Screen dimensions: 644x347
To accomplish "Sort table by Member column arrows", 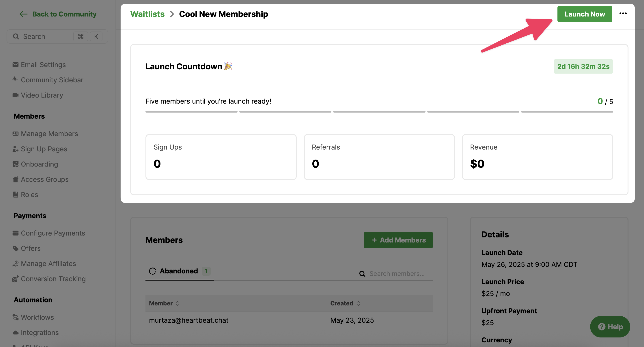I will click(178, 303).
